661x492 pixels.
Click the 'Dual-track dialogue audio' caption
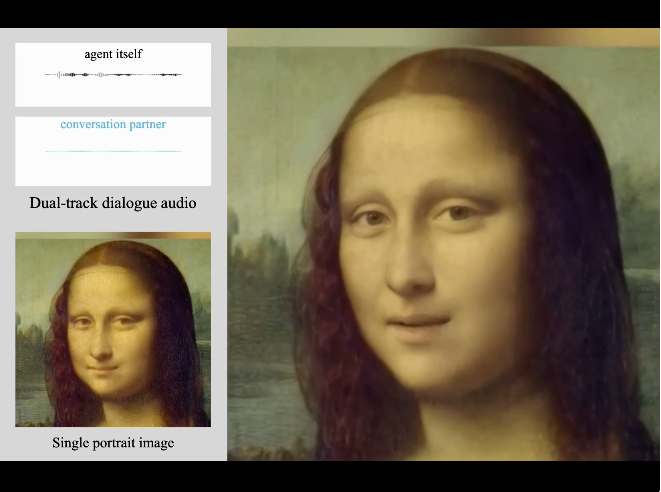(x=113, y=203)
